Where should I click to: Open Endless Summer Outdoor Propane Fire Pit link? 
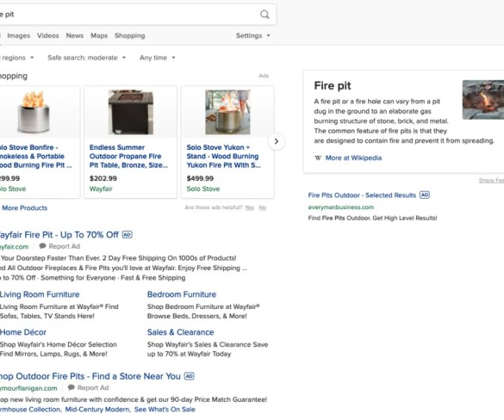[128, 156]
